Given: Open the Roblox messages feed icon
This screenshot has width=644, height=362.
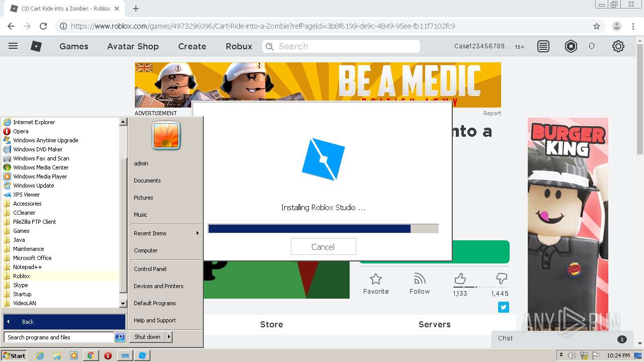Looking at the screenshot, I should [x=543, y=46].
